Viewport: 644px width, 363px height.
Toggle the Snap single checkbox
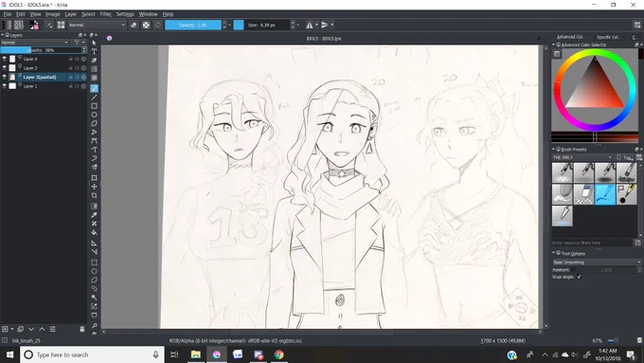click(x=579, y=277)
